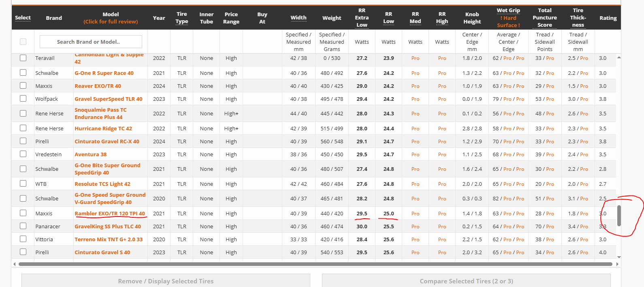This screenshot has width=644, height=287.
Task: Click the vertical scrollbar thumb
Action: [x=619, y=216]
